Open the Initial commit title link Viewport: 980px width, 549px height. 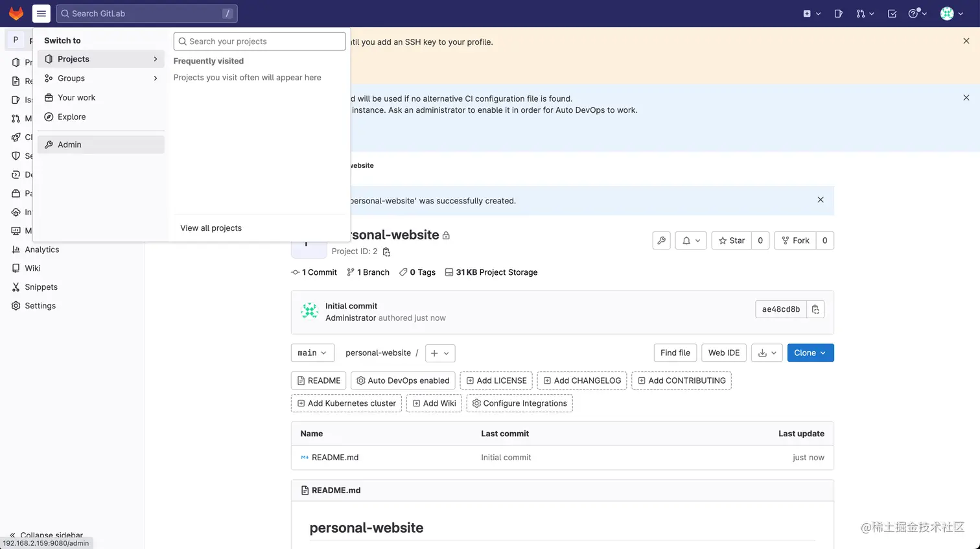tap(351, 306)
